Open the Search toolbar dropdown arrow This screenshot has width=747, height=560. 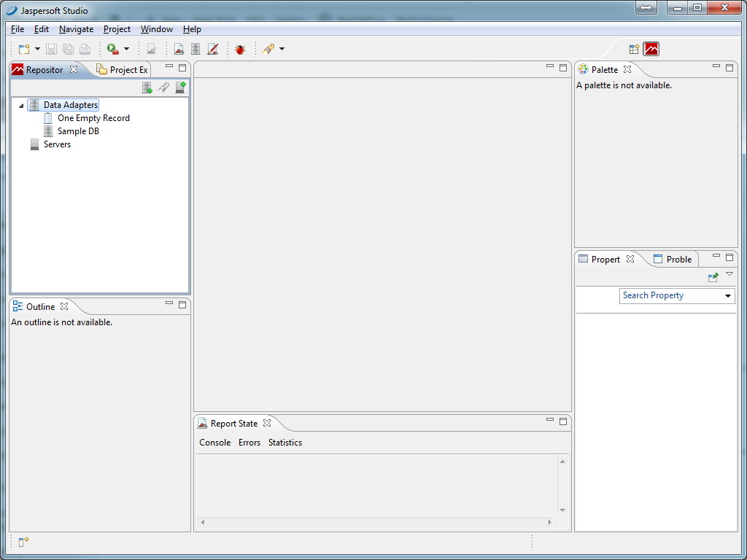tap(282, 49)
